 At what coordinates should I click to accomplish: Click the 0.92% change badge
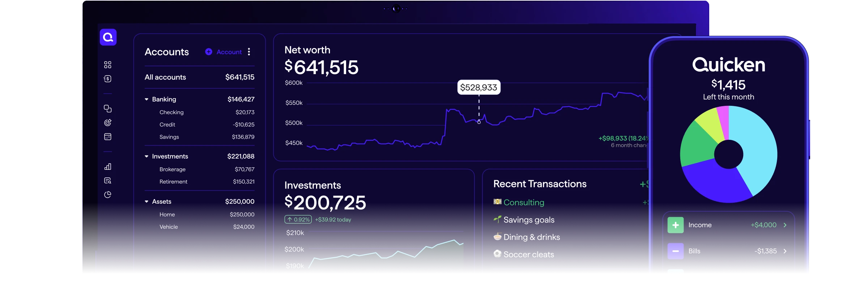point(298,219)
